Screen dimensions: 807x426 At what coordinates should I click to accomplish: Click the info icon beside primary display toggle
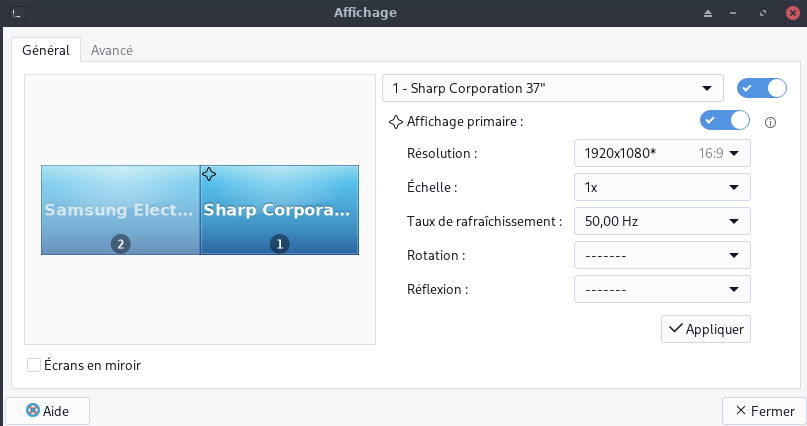[770, 123]
